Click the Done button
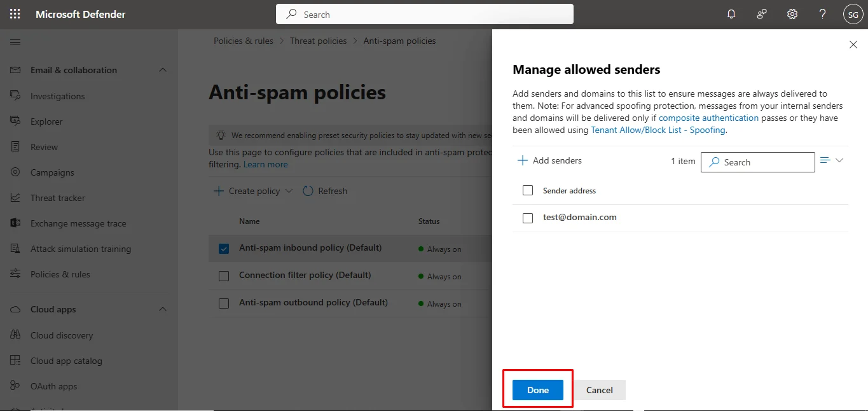The width and height of the screenshot is (868, 411). pyautogui.click(x=538, y=390)
